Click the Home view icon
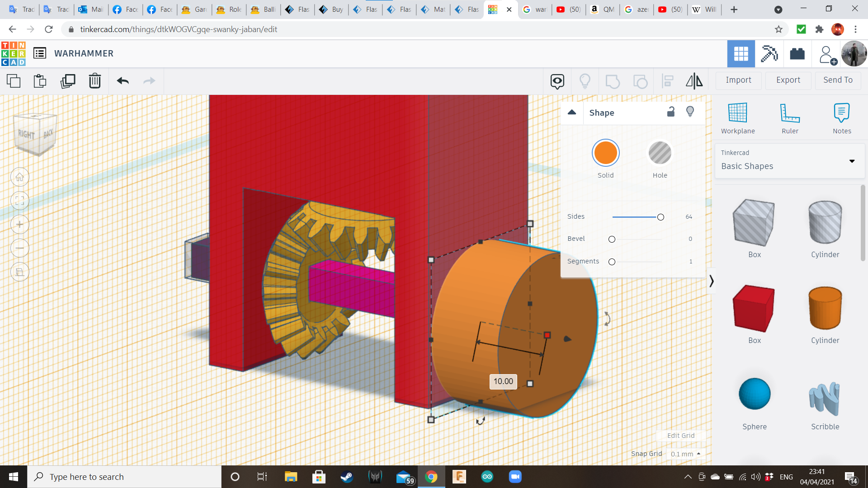This screenshot has width=868, height=488. tap(20, 177)
